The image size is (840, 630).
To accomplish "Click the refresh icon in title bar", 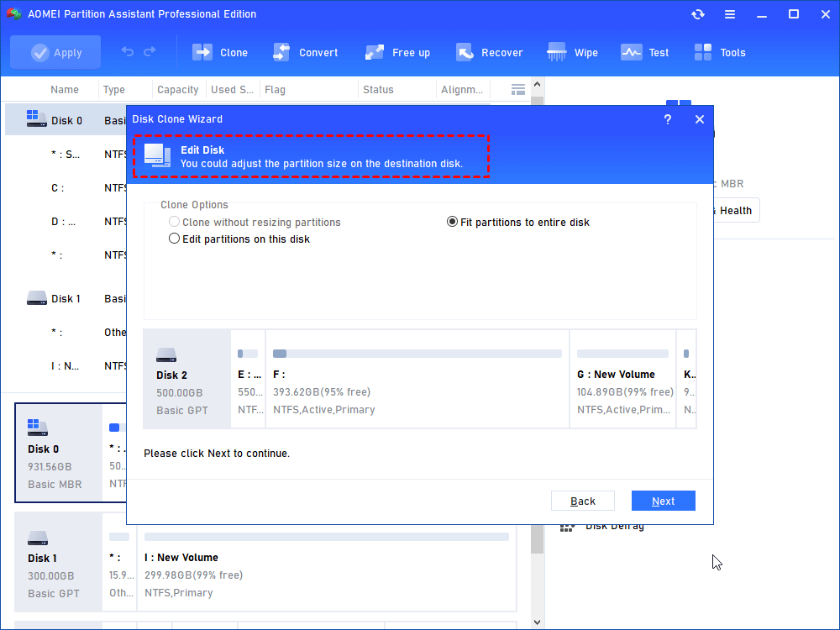I will (x=697, y=14).
